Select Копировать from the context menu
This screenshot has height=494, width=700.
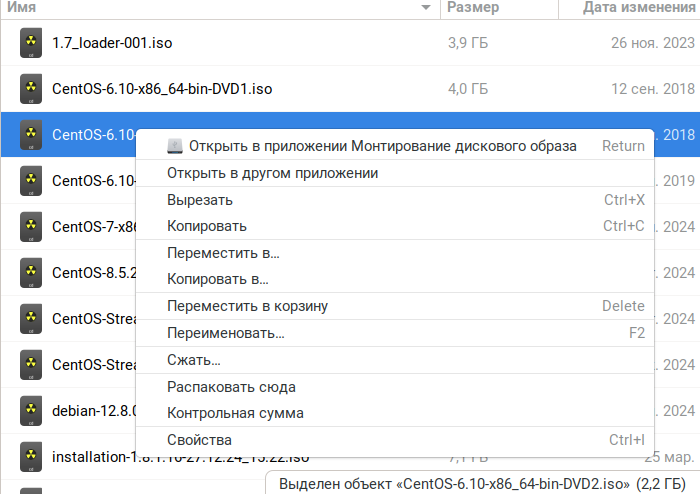coord(207,226)
